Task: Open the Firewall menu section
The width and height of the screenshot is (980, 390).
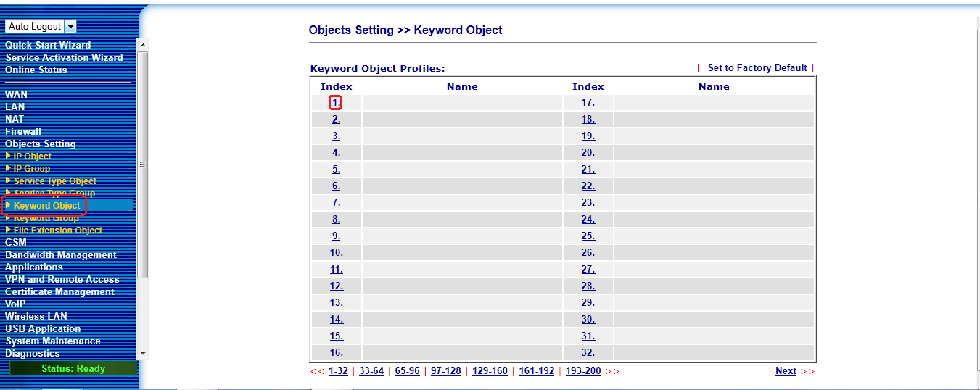Action: pyautogui.click(x=23, y=132)
